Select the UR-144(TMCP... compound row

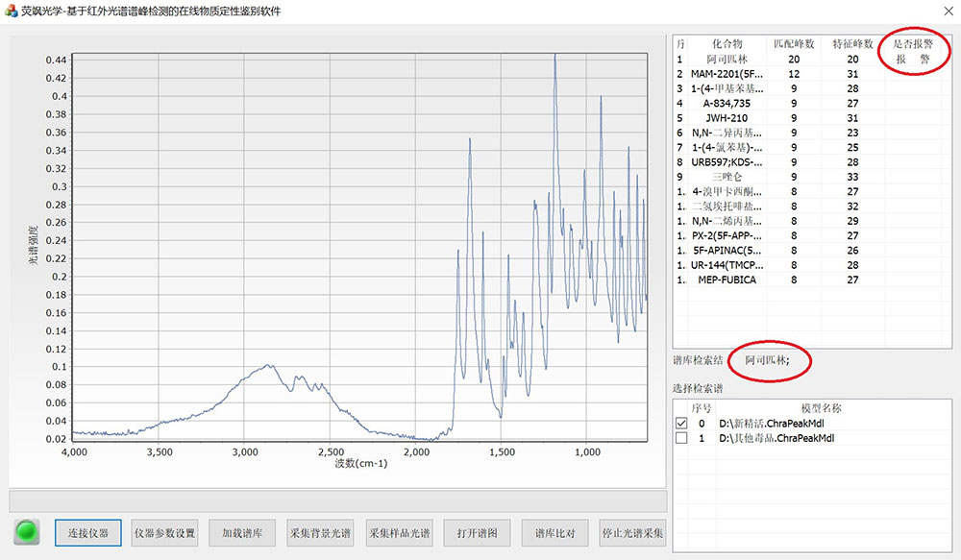click(812, 265)
